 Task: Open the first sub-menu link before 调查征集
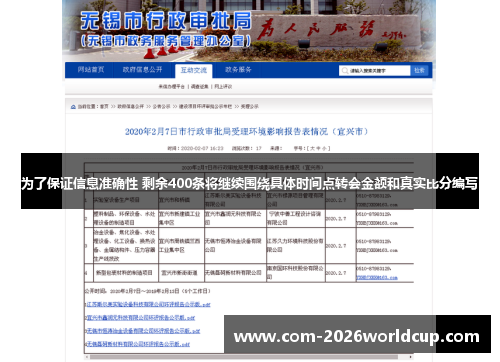(x=171, y=87)
